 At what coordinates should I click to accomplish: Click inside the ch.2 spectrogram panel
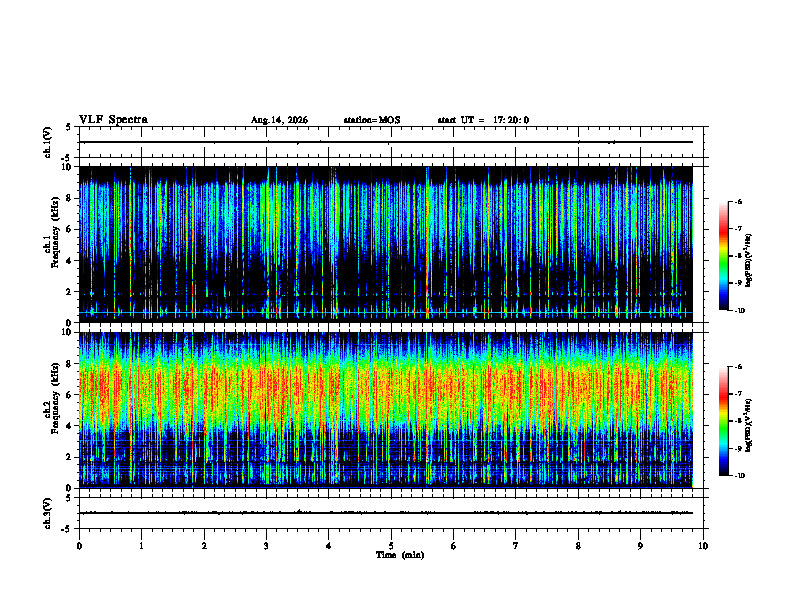point(386,410)
